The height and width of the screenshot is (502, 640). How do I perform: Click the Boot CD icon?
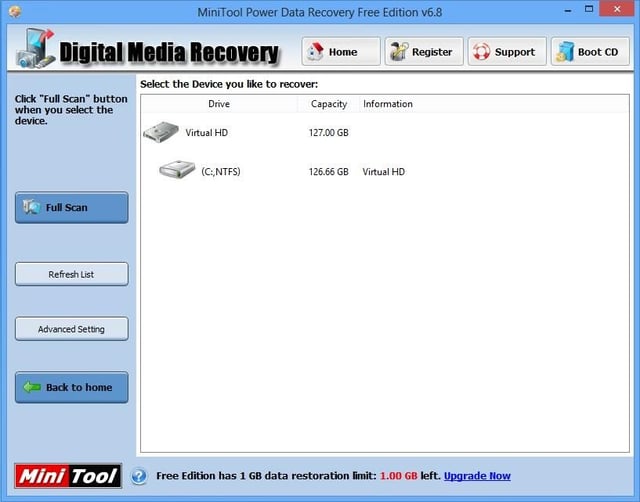point(565,52)
